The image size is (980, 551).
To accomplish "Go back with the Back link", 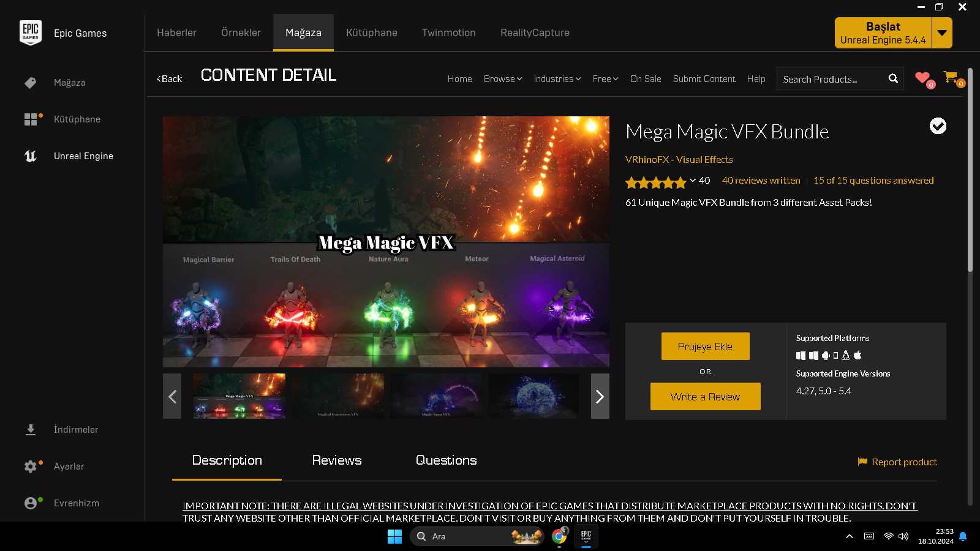I will [169, 79].
